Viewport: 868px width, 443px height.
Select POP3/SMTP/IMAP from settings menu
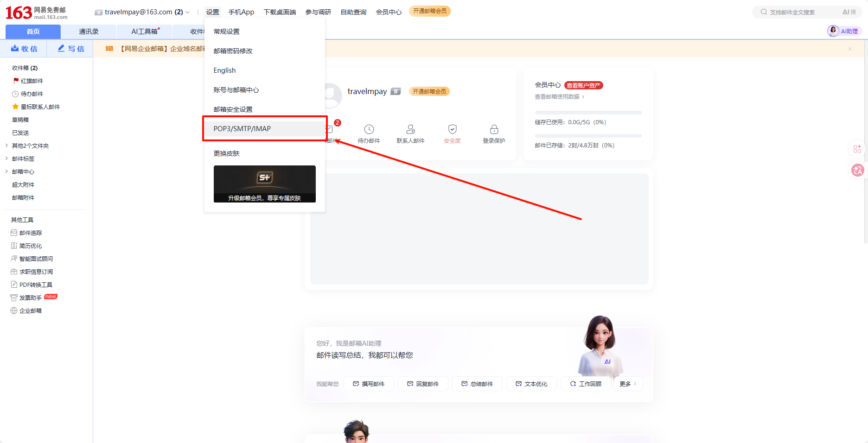242,128
